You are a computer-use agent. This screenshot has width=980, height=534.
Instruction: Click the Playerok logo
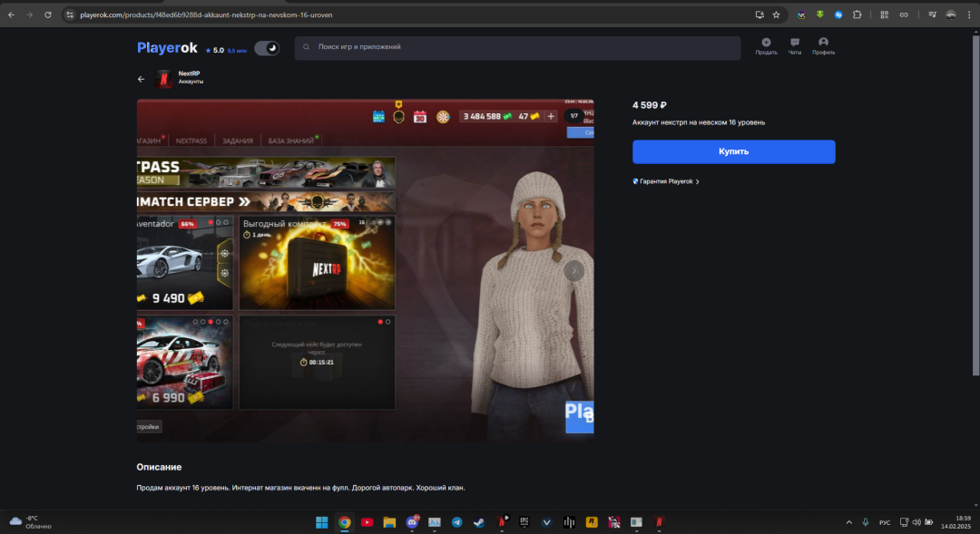tap(167, 47)
